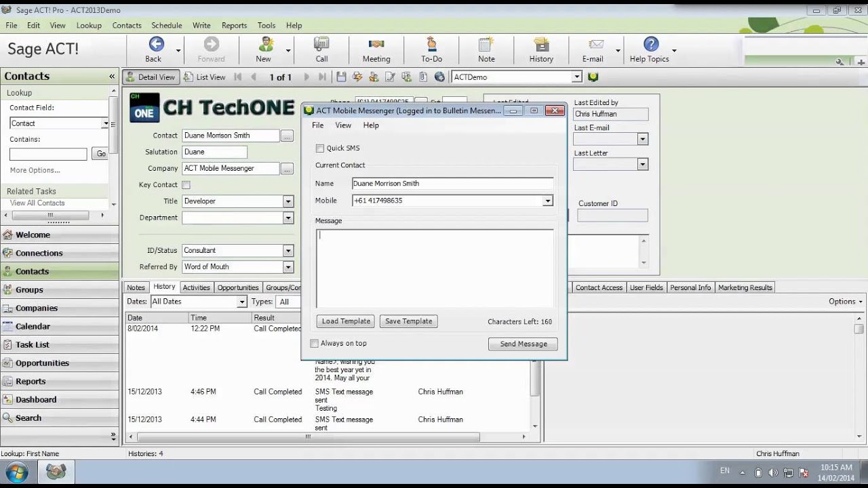The width and height of the screenshot is (868, 488).
Task: Open the Department dropdown
Action: pyautogui.click(x=288, y=218)
